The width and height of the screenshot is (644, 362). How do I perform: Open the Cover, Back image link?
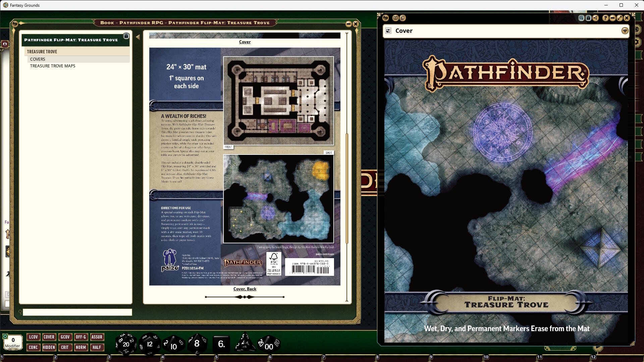coord(245,289)
